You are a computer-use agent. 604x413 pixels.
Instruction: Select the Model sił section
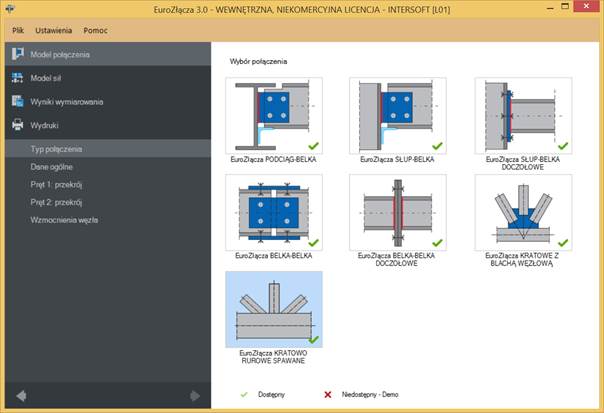(x=108, y=78)
